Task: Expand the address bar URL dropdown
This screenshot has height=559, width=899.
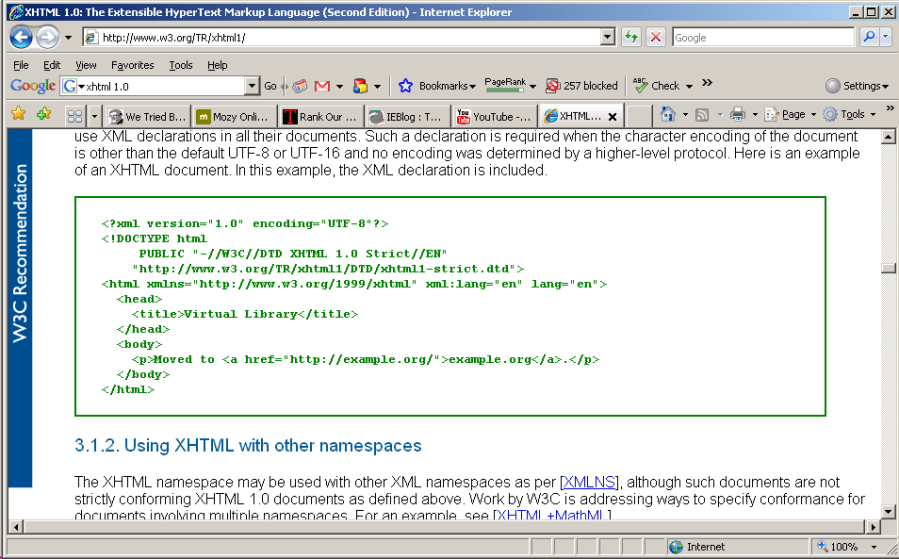Action: [608, 37]
